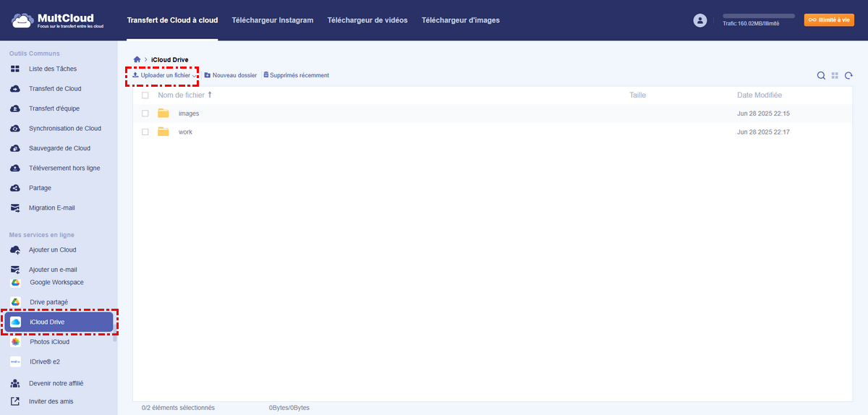This screenshot has width=868, height=415.
Task: Click the 0/2 éléments sélectionnés status
Action: 178,408
